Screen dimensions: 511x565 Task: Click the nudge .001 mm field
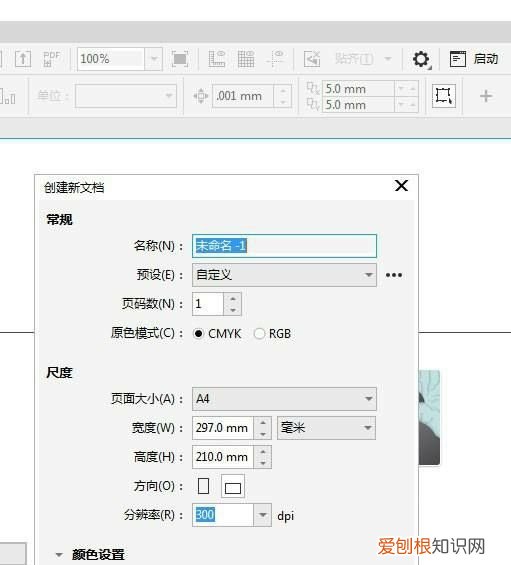coord(243,96)
